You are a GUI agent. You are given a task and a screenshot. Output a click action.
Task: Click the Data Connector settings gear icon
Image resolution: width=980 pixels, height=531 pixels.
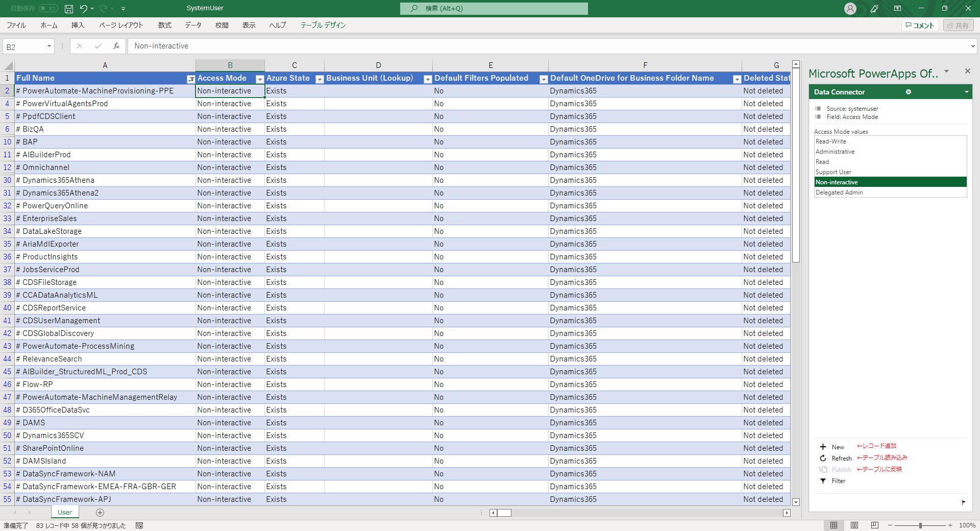(909, 92)
